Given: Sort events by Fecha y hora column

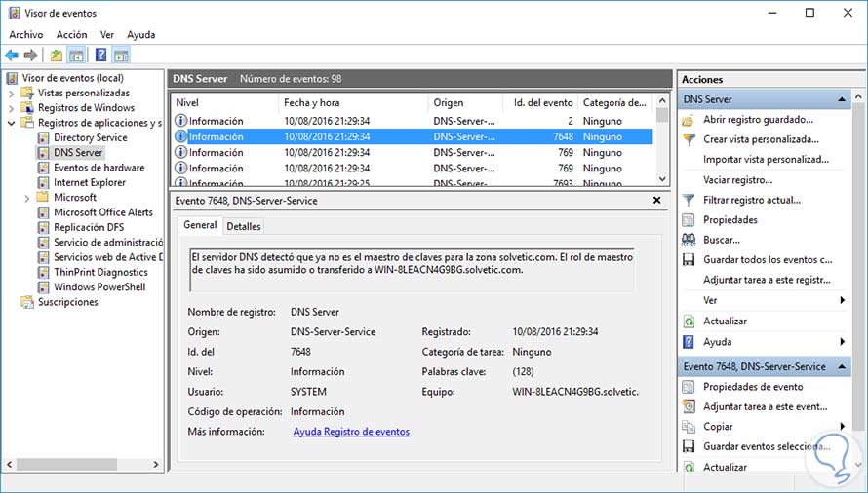Looking at the screenshot, I should (x=312, y=102).
